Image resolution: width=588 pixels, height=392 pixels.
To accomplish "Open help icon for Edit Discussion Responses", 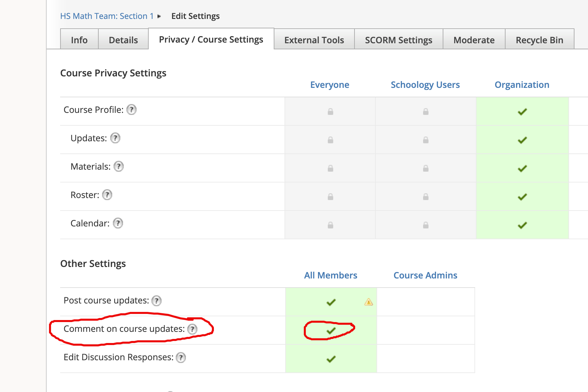I will pyautogui.click(x=181, y=357).
